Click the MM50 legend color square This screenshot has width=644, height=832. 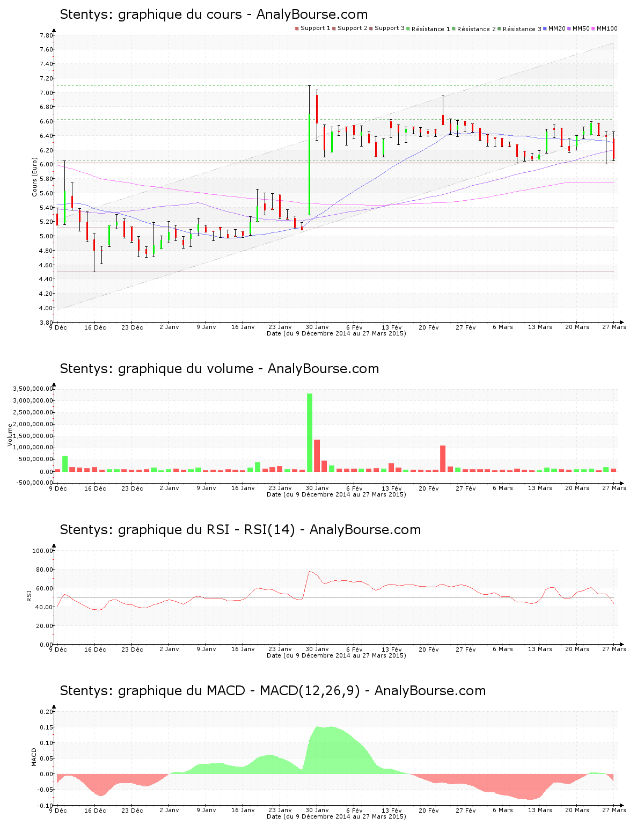click(x=569, y=28)
